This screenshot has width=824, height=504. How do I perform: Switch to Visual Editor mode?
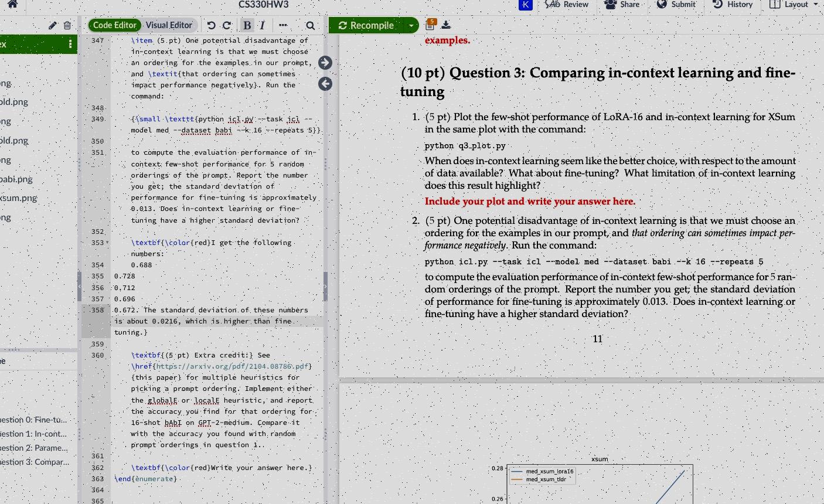point(169,25)
